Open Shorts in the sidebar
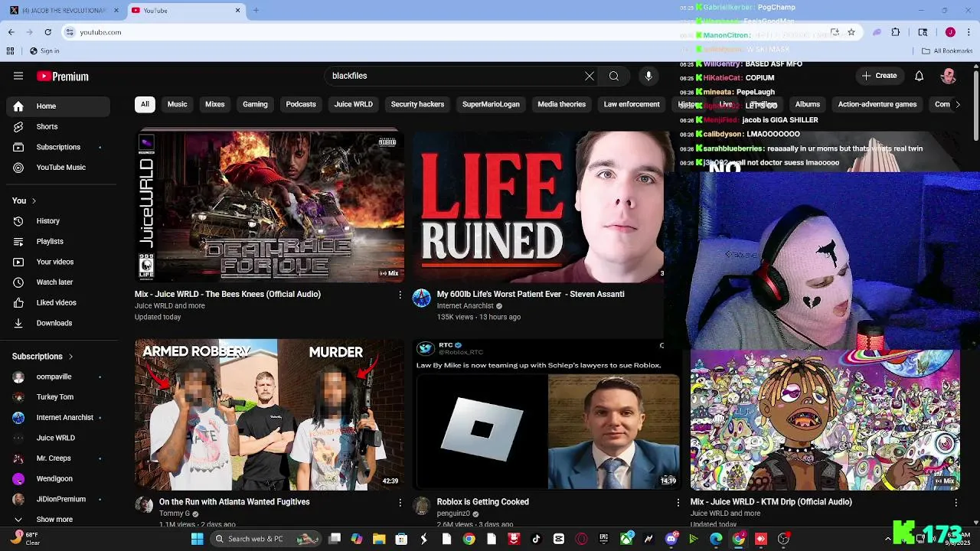Image resolution: width=980 pixels, height=551 pixels. [x=58, y=126]
